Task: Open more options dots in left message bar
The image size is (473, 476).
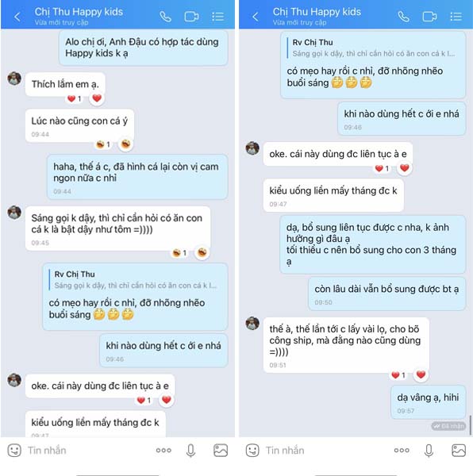Action: [163, 450]
